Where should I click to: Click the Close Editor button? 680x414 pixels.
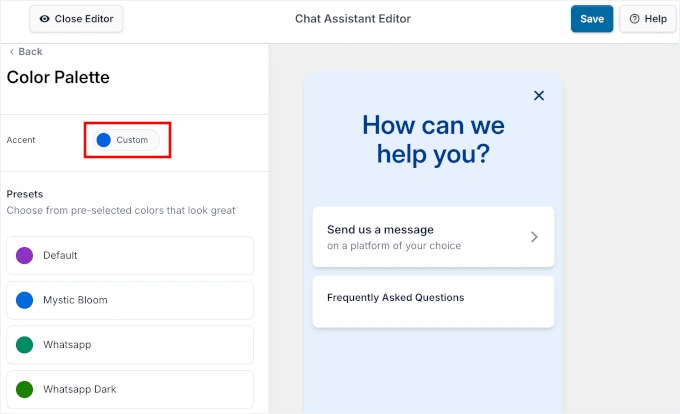click(76, 19)
